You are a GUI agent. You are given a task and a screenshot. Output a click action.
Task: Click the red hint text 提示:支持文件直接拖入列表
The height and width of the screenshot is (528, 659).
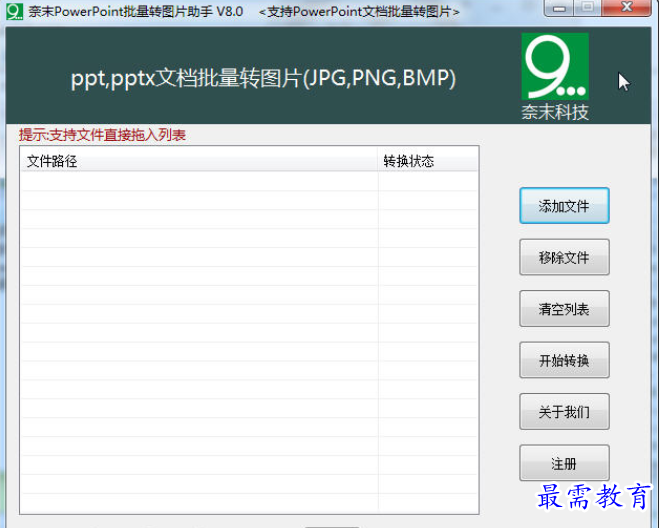102,135
